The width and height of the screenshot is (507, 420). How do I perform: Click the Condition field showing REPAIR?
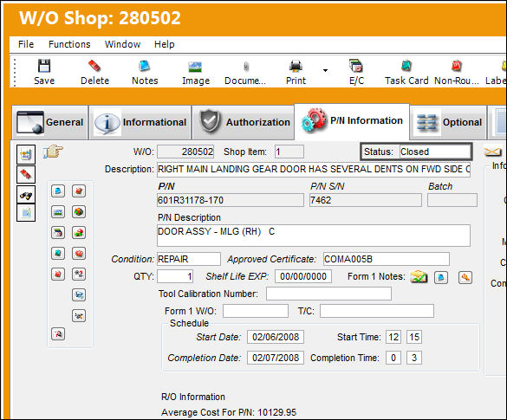[189, 259]
